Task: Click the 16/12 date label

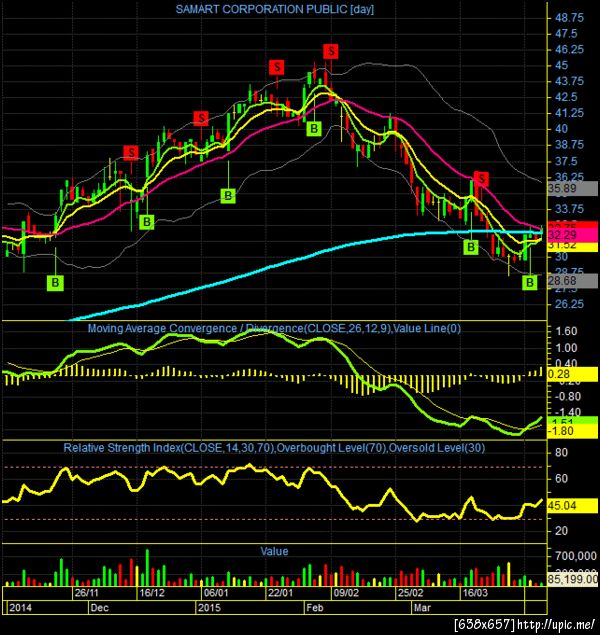Action: [152, 593]
